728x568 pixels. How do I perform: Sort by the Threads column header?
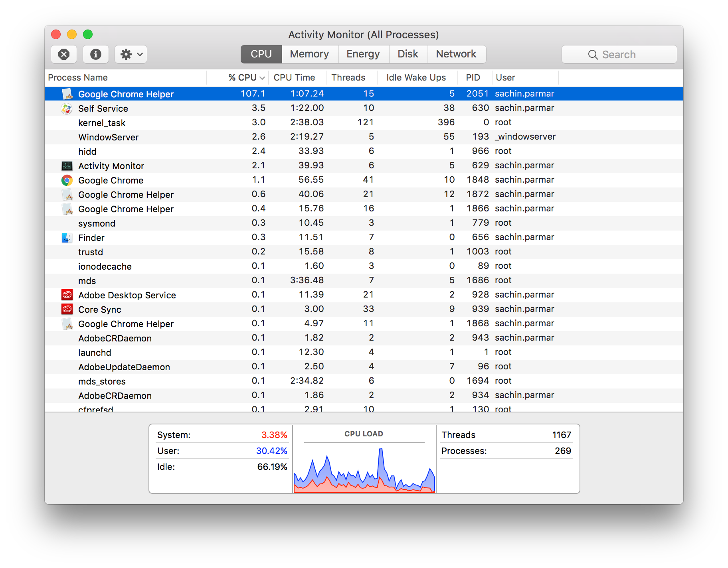tap(352, 77)
